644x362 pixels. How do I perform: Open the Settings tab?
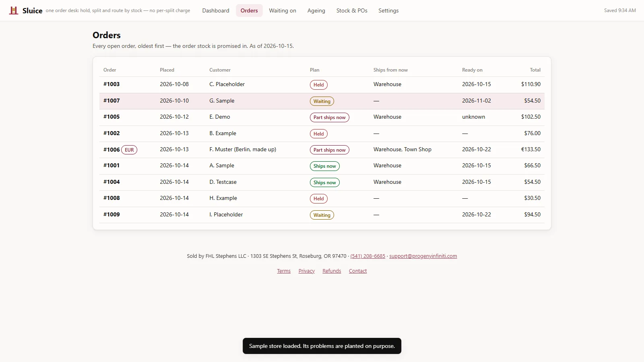tap(388, 10)
